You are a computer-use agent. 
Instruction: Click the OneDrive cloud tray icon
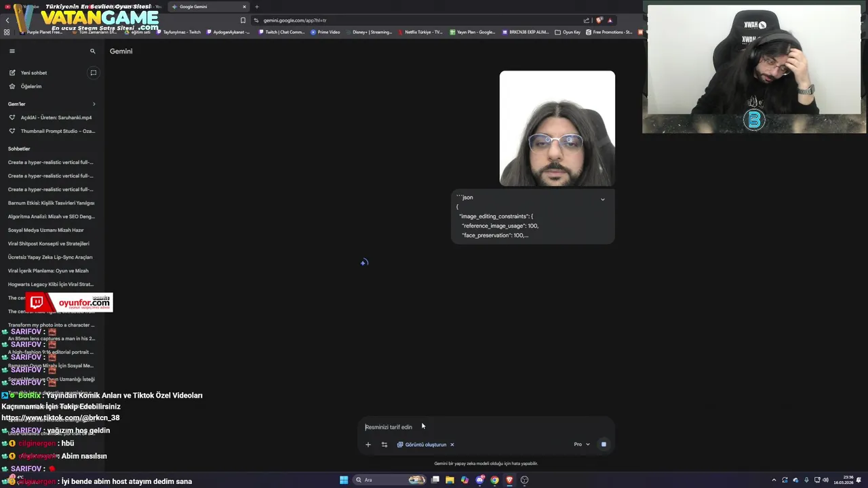(x=795, y=480)
